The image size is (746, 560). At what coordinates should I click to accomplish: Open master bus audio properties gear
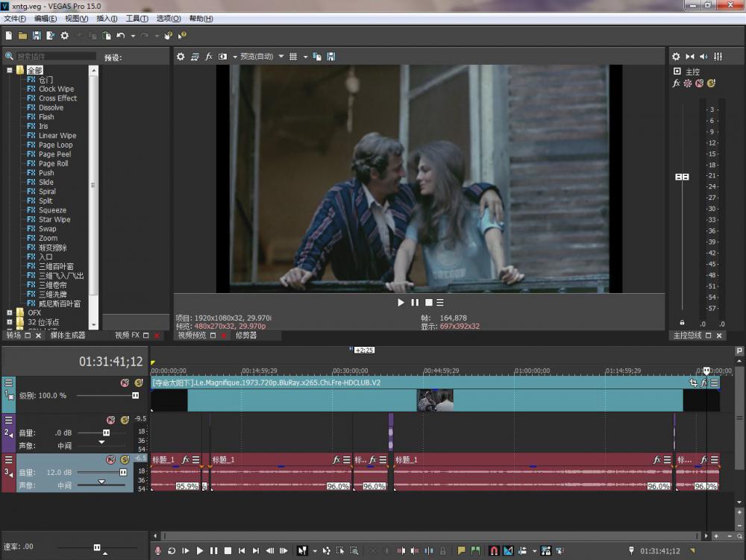click(x=676, y=57)
